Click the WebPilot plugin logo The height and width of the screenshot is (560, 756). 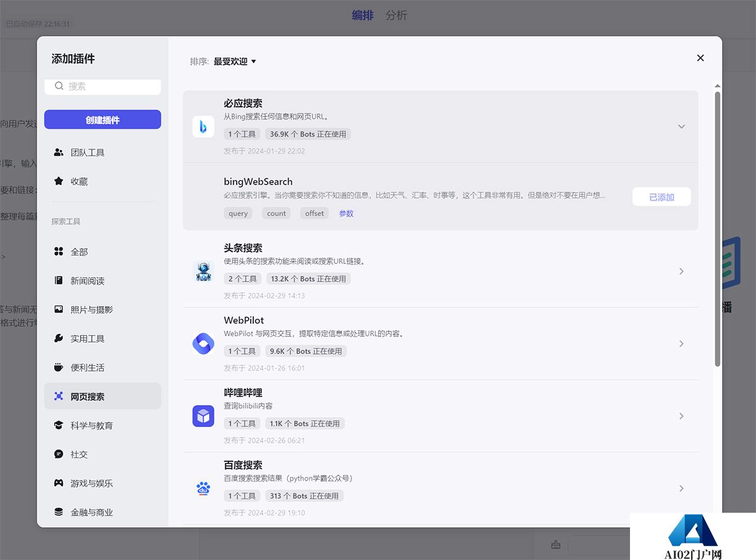click(x=203, y=344)
